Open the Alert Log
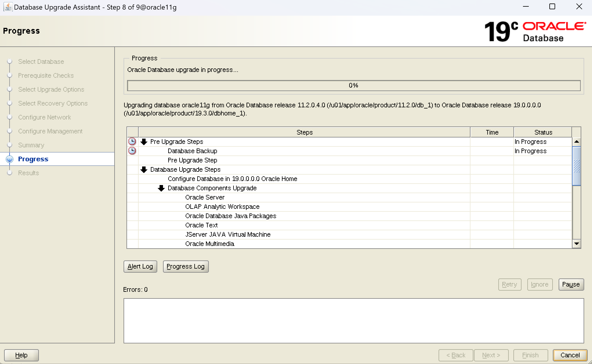Image resolution: width=592 pixels, height=364 pixels. point(140,266)
